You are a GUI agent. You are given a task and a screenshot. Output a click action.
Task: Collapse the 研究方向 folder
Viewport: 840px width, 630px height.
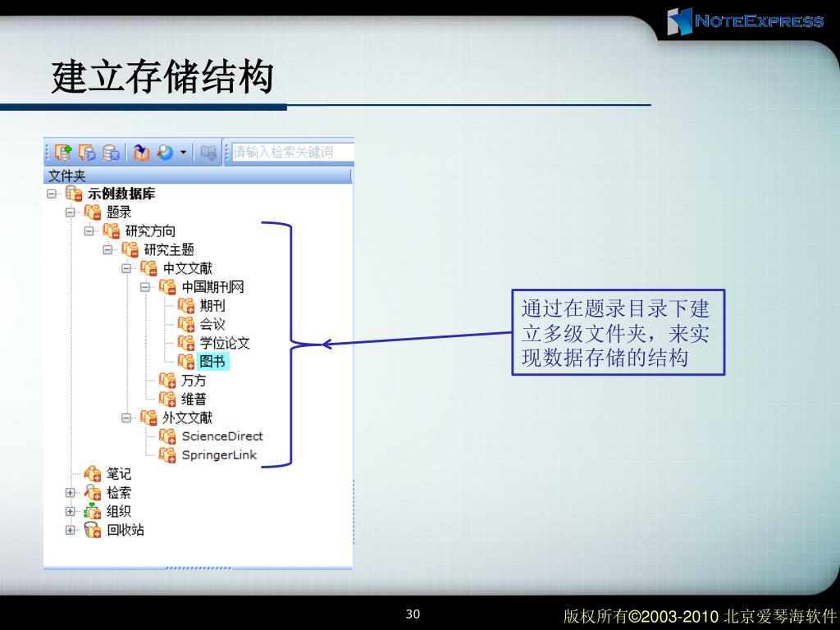[89, 231]
